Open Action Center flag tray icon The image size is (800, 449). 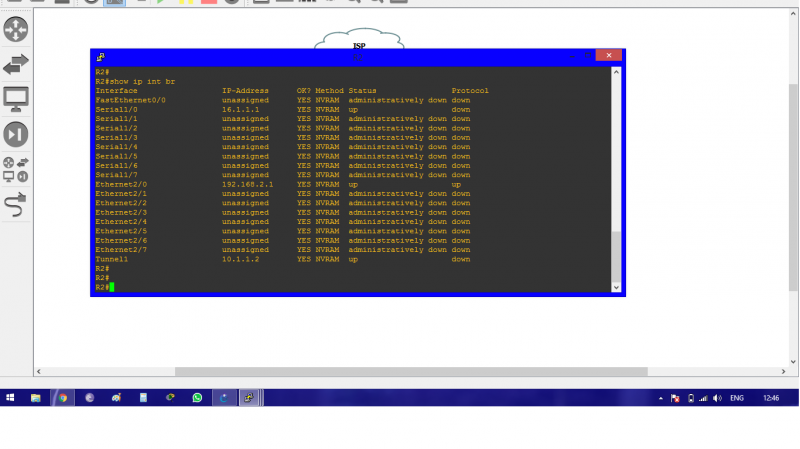click(675, 398)
